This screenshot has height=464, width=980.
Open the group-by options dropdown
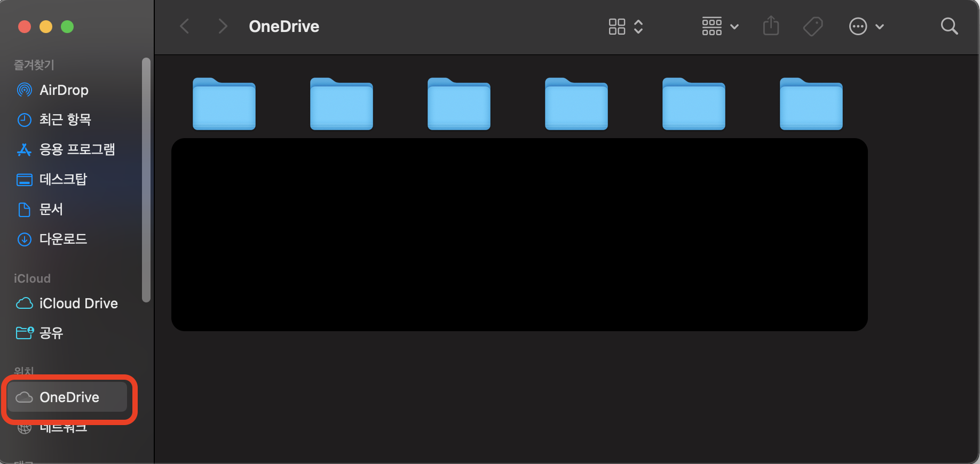(720, 26)
